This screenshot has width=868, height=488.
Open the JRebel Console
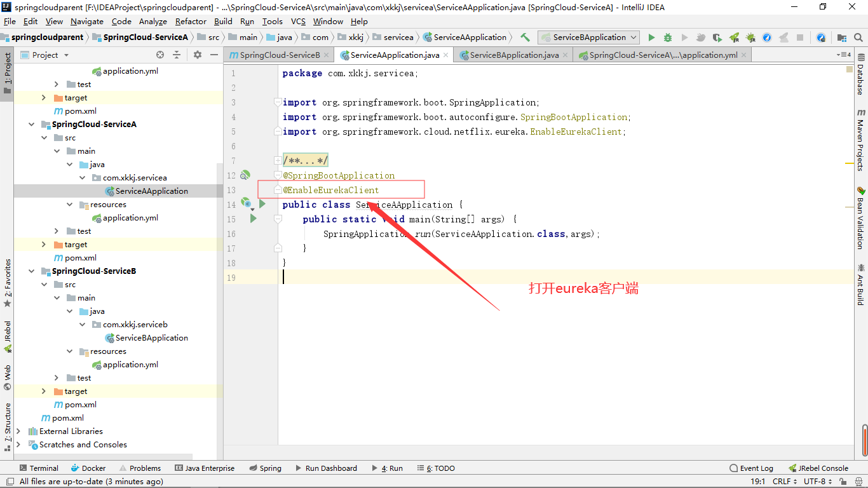click(x=818, y=468)
